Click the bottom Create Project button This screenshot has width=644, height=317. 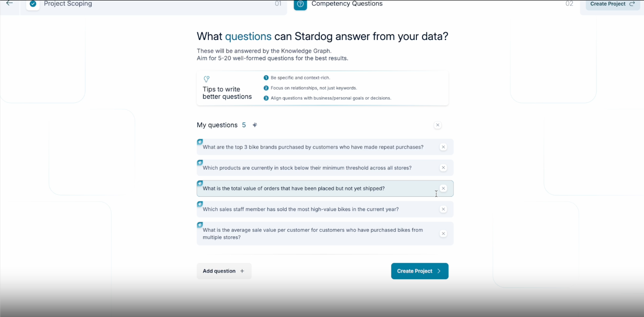pos(420,271)
